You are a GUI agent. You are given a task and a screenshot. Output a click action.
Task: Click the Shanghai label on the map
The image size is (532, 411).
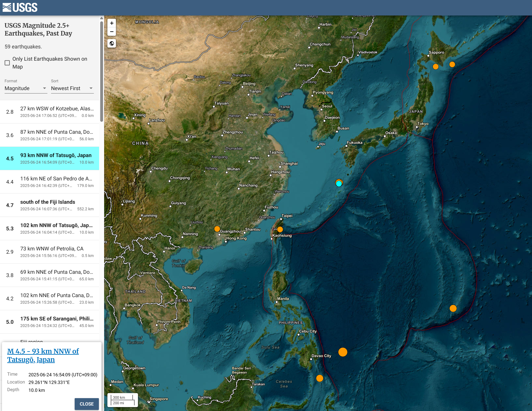point(289,163)
